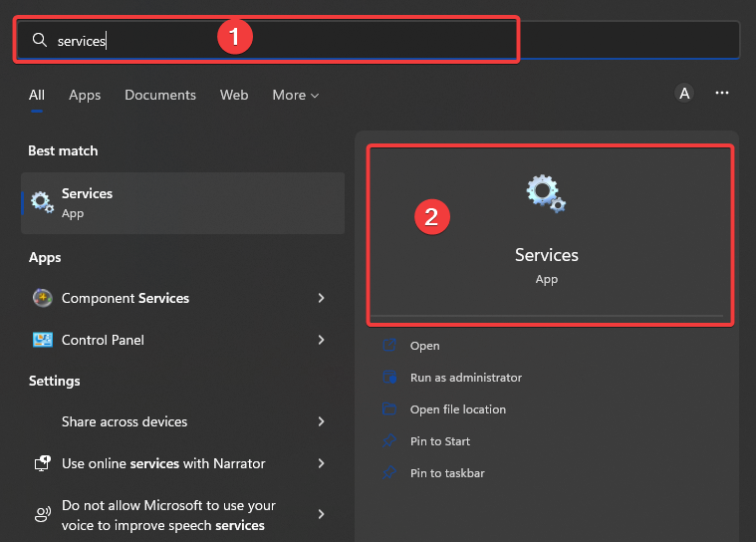
Task: Click the Services title in preview pane
Action: click(x=546, y=255)
